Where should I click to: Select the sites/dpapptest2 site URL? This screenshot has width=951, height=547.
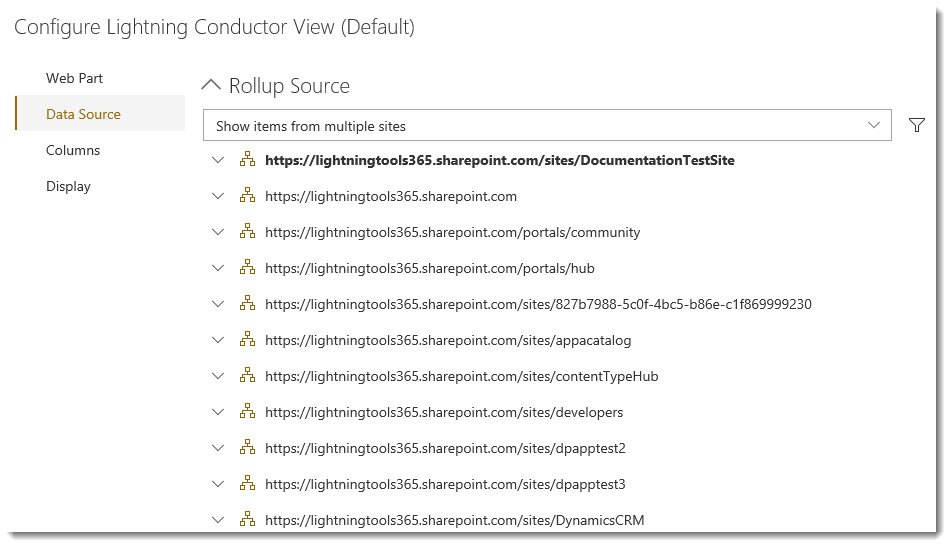(x=445, y=448)
